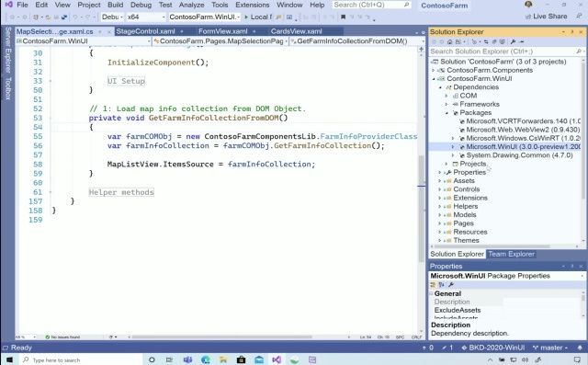Switch to the FormView.xaml tab
588x365 pixels.
[x=222, y=31]
